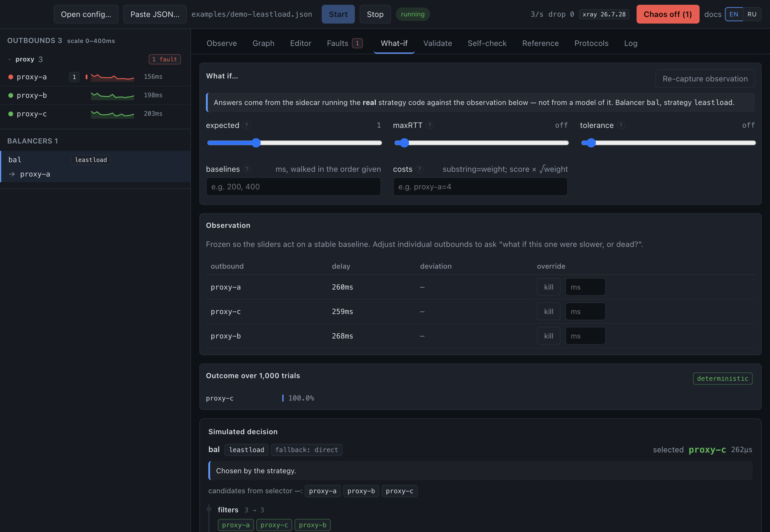This screenshot has height=532, width=770.
Task: Click the deterministic badge
Action: pos(723,379)
